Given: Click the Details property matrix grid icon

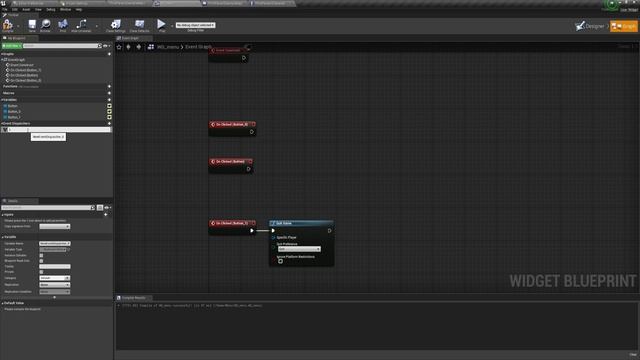Looking at the screenshot, I should tap(100, 208).
